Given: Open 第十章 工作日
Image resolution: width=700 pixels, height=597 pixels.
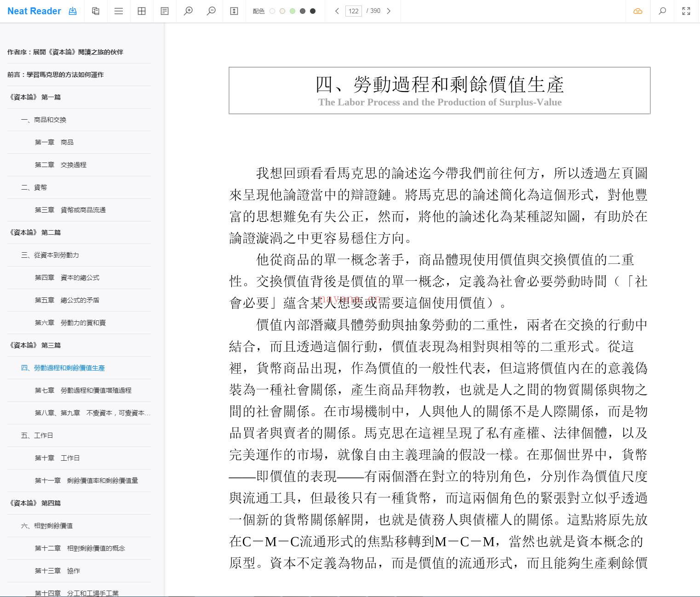Looking at the screenshot, I should [x=57, y=458].
